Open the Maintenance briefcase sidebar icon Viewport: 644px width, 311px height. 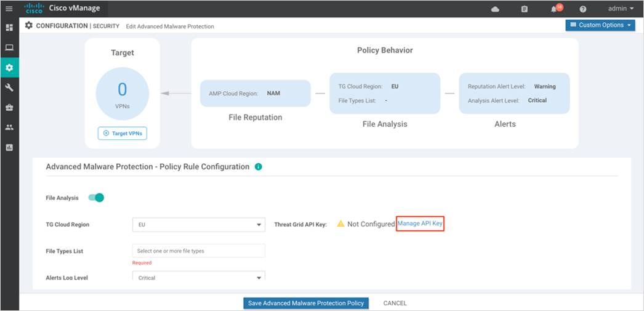9,108
